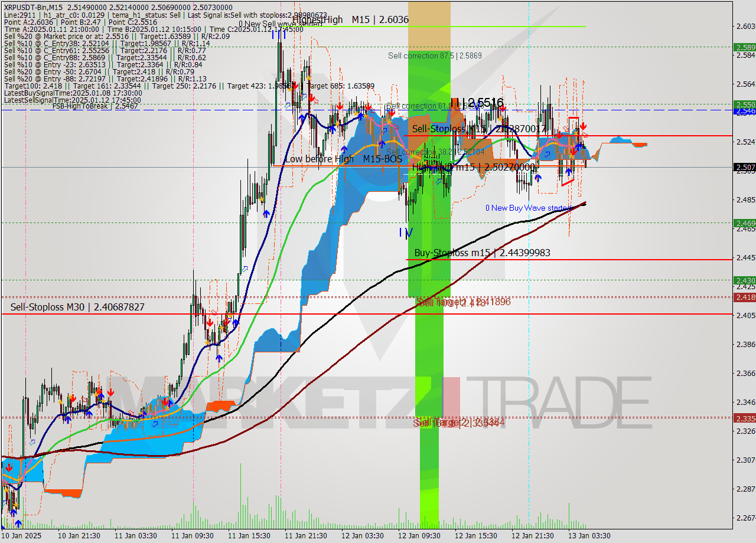756x543 pixels.
Task: Click the 2.603 price axis value
Action: (x=745, y=26)
